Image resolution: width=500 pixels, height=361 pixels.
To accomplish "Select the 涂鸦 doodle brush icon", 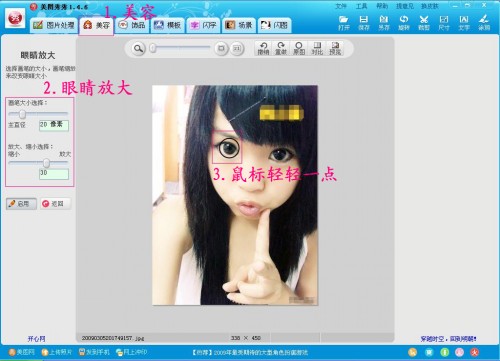I will 484,23.
